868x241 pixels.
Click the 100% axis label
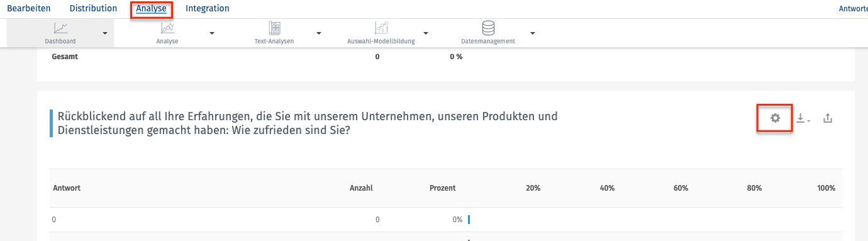[x=826, y=188]
